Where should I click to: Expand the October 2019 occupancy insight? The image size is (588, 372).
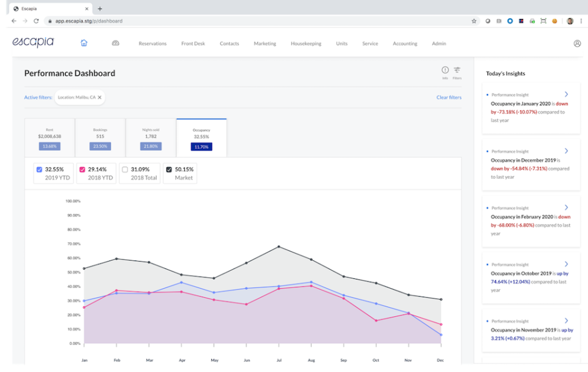pyautogui.click(x=566, y=264)
